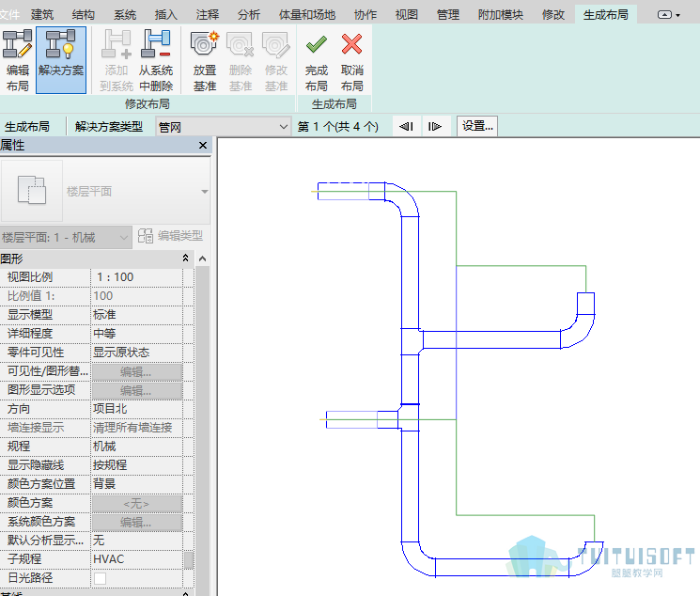The height and width of the screenshot is (596, 700).
Task: Open the 视图 (View) ribbon tab
Action: tap(406, 15)
